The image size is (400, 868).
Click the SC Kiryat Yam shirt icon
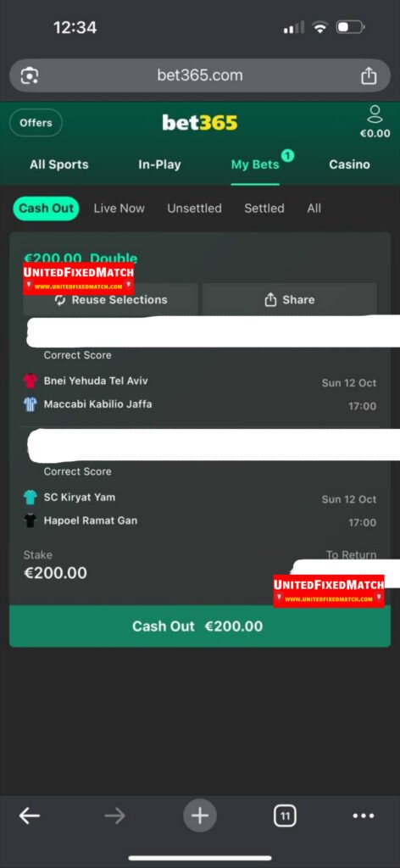click(x=30, y=497)
